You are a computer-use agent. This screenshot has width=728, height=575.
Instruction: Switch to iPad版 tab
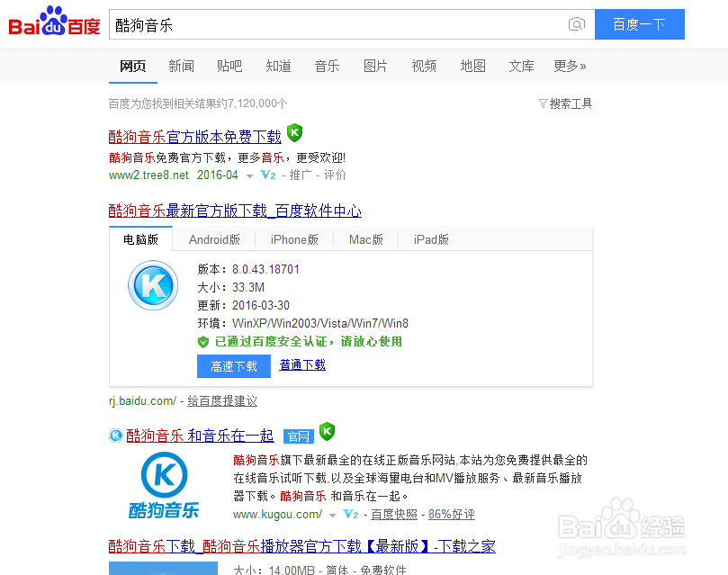(431, 239)
